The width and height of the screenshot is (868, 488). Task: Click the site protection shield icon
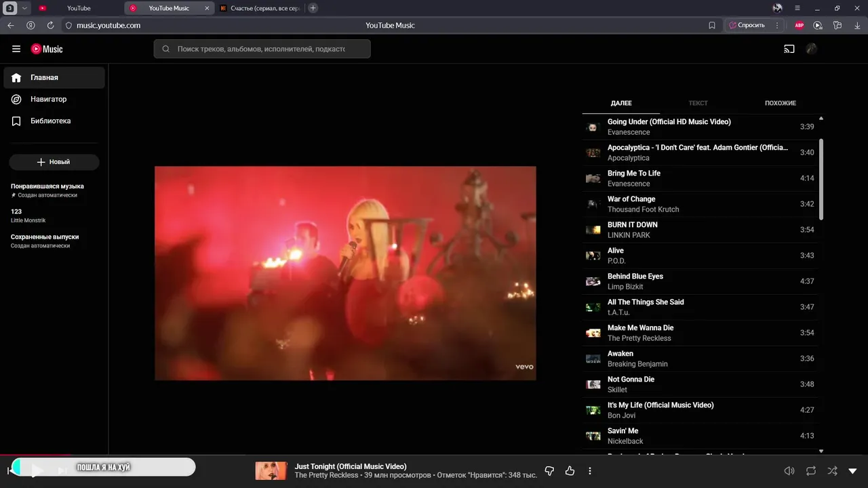pos(68,25)
